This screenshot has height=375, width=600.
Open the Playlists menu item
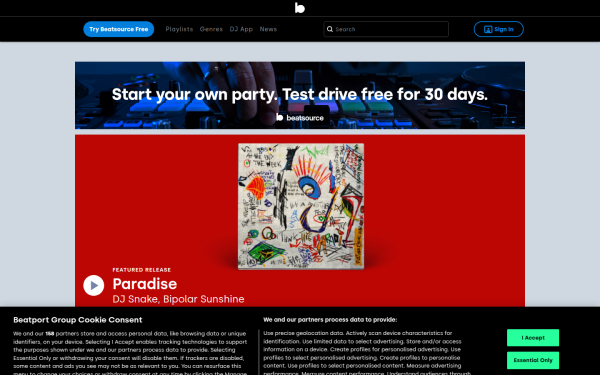(179, 29)
